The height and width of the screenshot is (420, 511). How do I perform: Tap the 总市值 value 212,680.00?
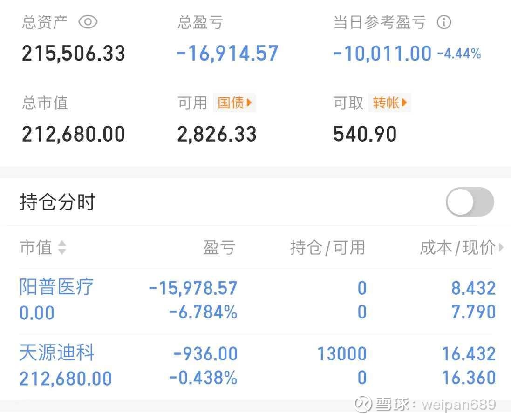[73, 134]
